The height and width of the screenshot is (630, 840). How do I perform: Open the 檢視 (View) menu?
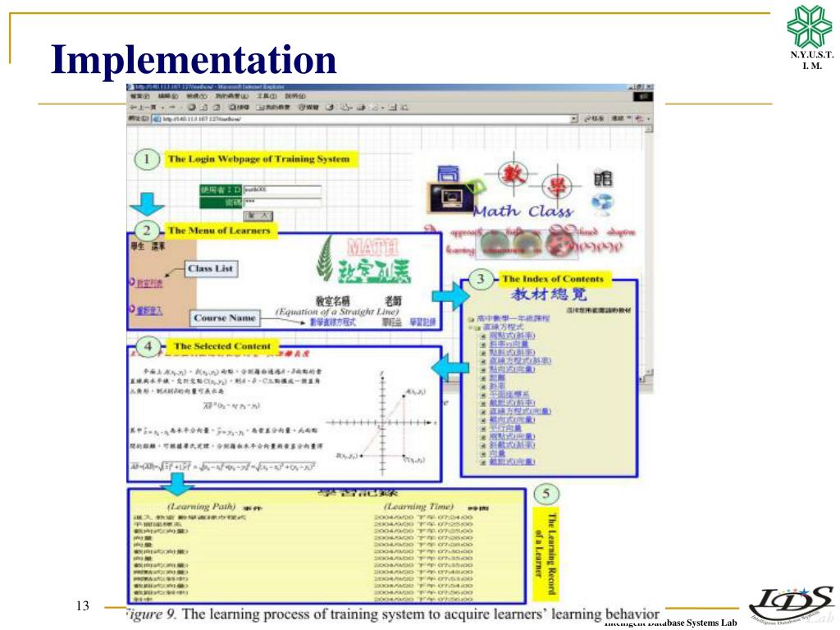pyautogui.click(x=196, y=96)
